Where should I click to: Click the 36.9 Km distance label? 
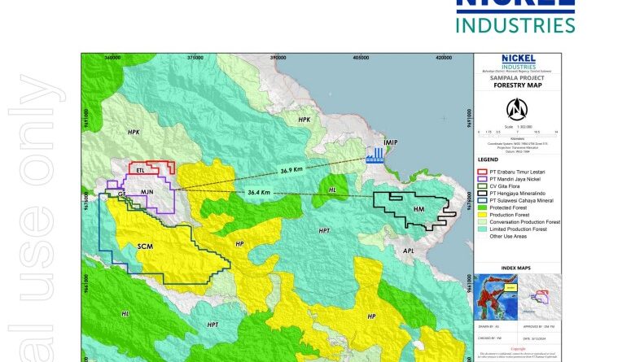[x=291, y=170]
